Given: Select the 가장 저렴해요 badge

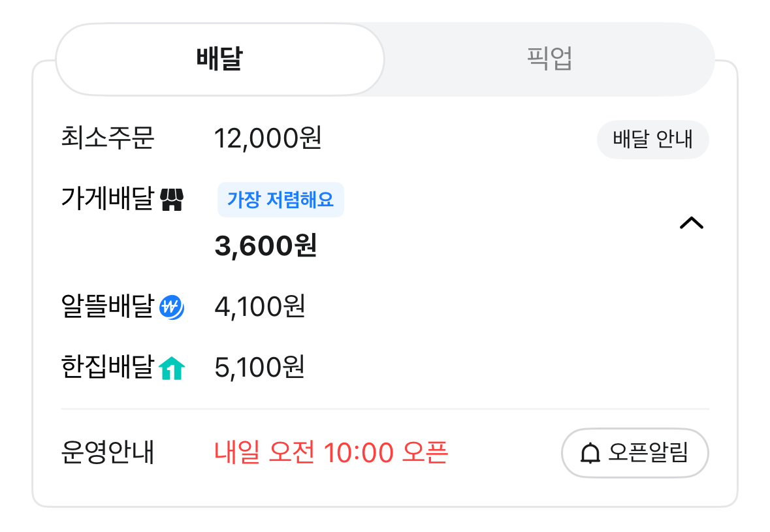Looking at the screenshot, I should click(x=280, y=200).
